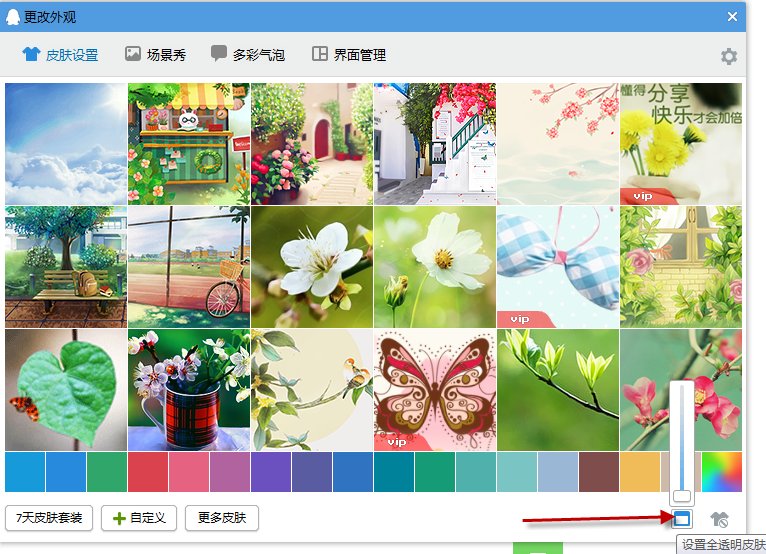The width and height of the screenshot is (766, 554).
Task: Select the white stairway house skin
Action: coord(435,144)
